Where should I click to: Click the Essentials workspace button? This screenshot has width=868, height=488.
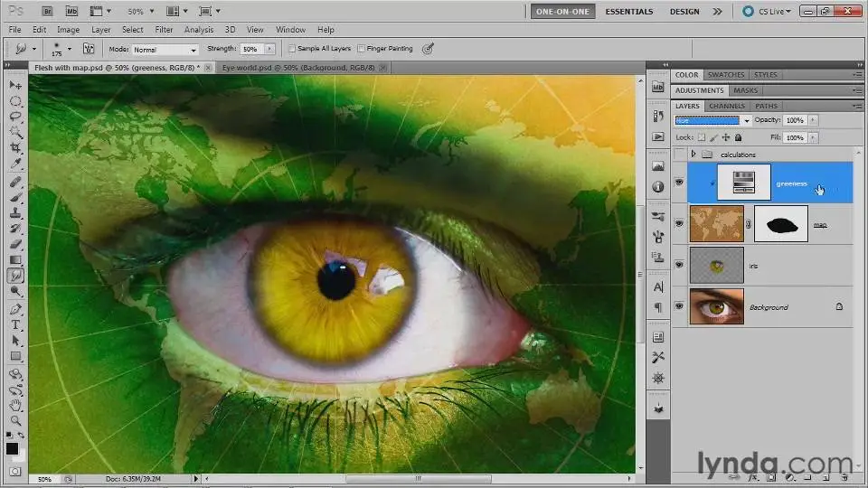628,12
